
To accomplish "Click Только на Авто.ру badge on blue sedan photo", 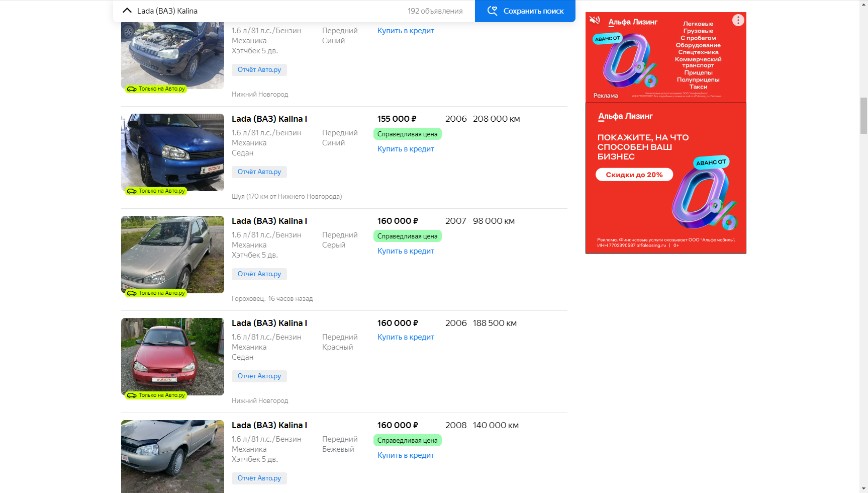I will [156, 191].
